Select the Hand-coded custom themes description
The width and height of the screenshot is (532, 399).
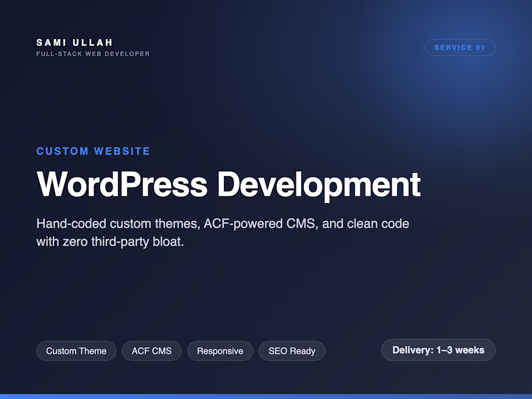[x=222, y=233]
